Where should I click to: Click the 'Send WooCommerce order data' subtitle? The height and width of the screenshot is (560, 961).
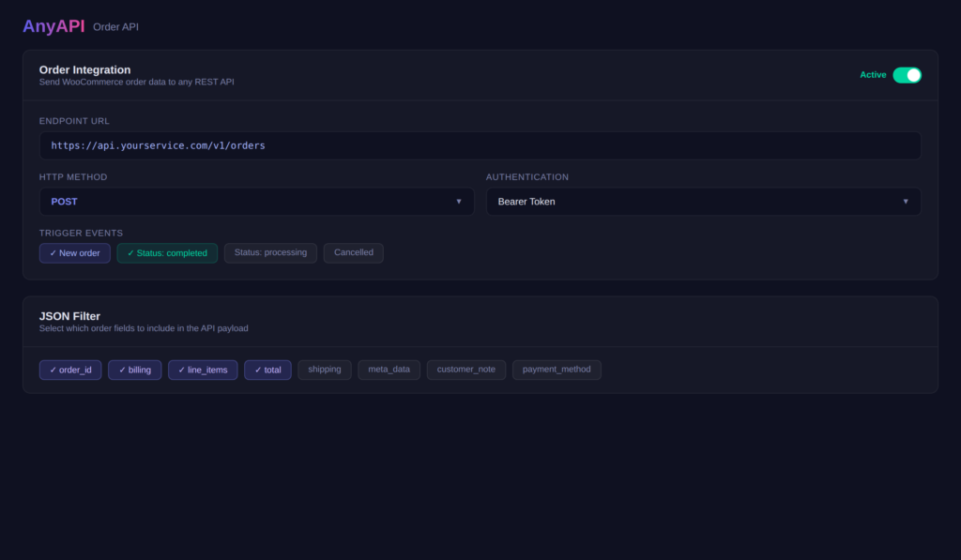pyautogui.click(x=137, y=83)
